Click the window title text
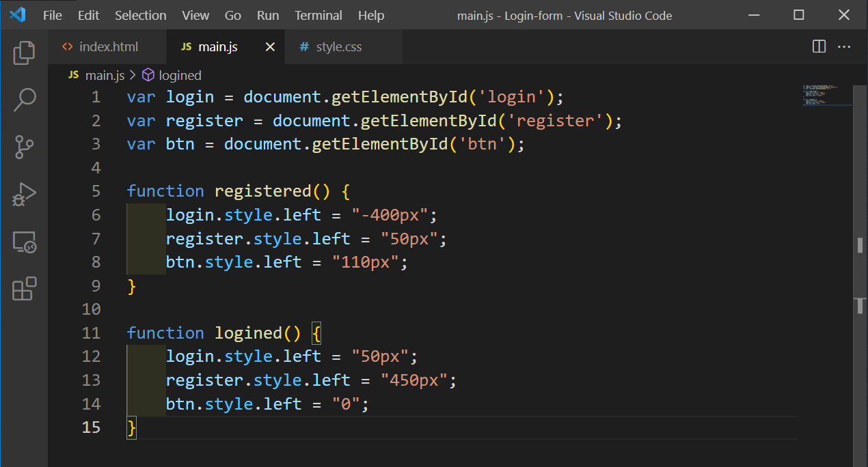This screenshot has height=467, width=868. 565,15
